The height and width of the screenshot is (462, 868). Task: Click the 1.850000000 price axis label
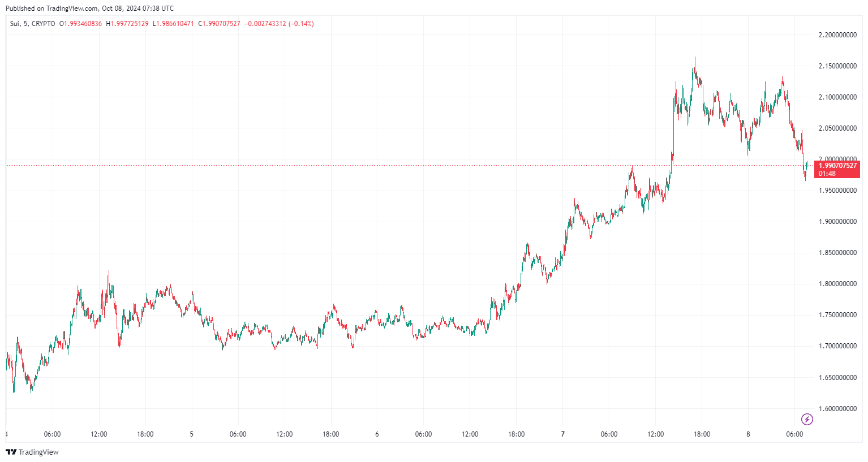coord(837,253)
